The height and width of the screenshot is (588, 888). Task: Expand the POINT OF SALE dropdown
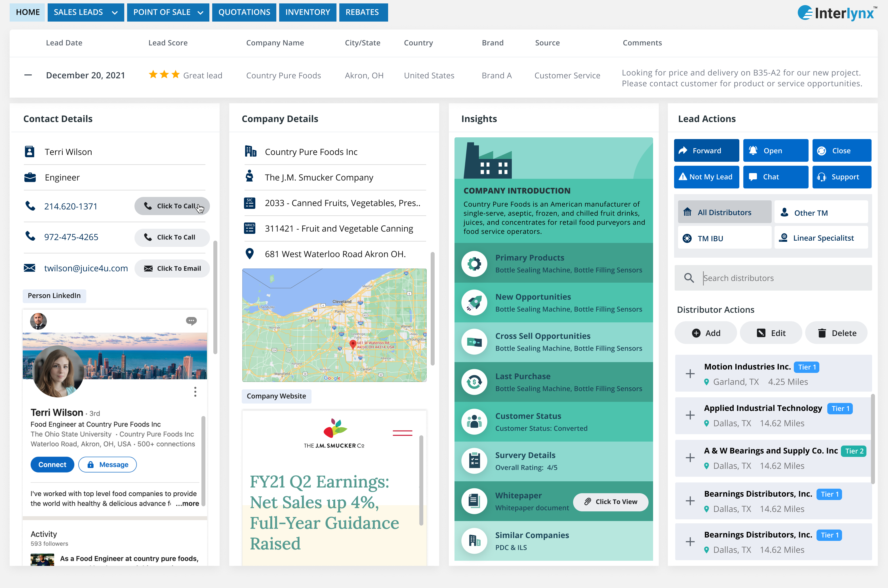[x=168, y=12]
